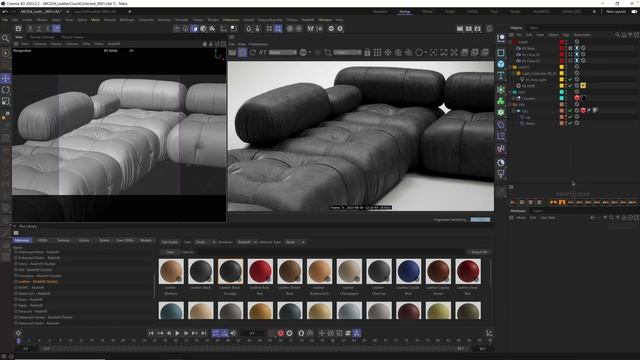Switch to the Materials library tab
This screenshot has width=640, height=360.
click(22, 240)
